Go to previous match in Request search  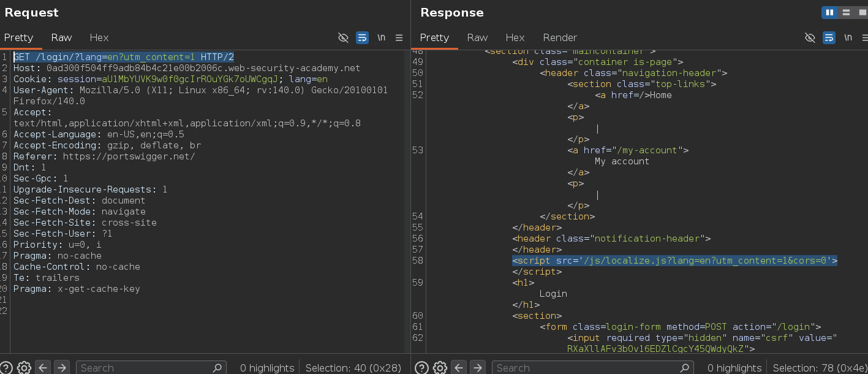(x=42, y=367)
